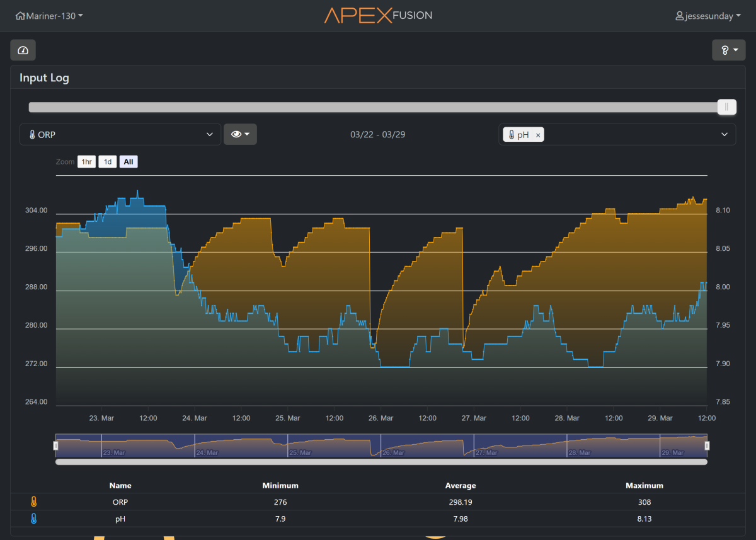Open the jessesunday account menu
Viewport: 756px width, 540px height.
click(708, 16)
